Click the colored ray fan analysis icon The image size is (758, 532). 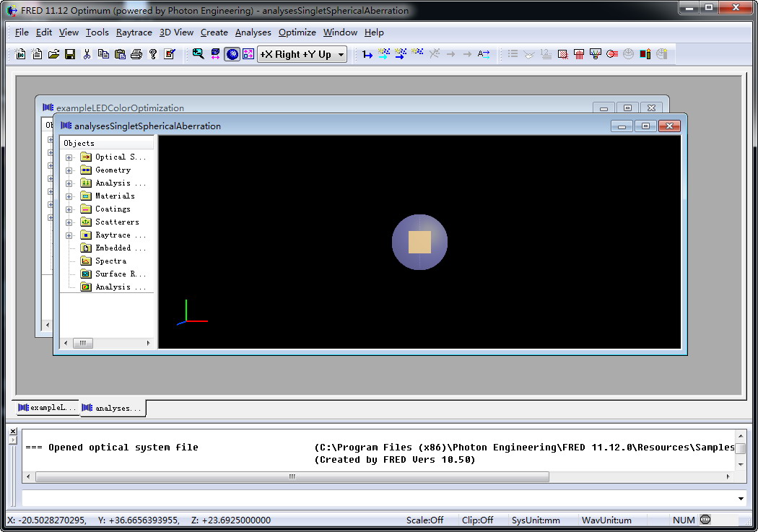pyautogui.click(x=596, y=54)
